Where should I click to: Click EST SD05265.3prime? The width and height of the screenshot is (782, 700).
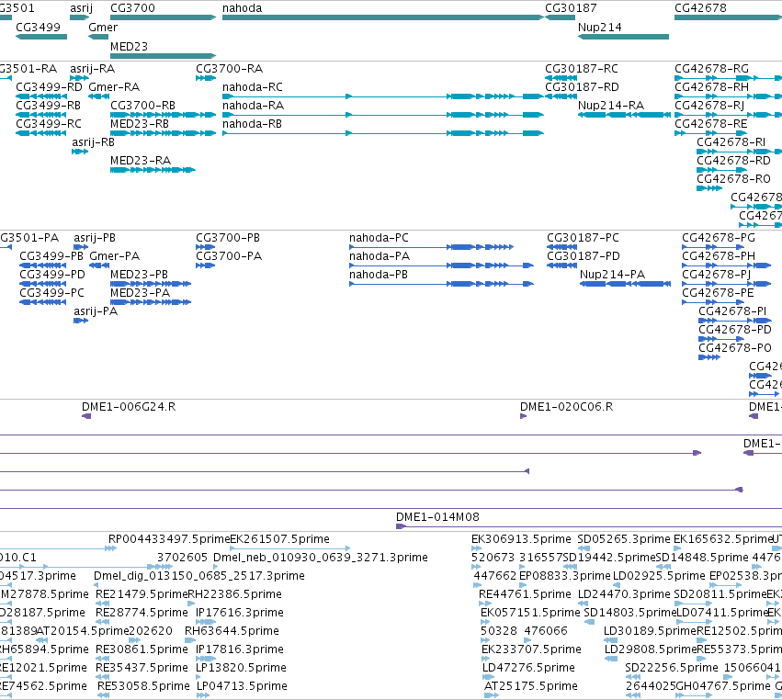584,548
